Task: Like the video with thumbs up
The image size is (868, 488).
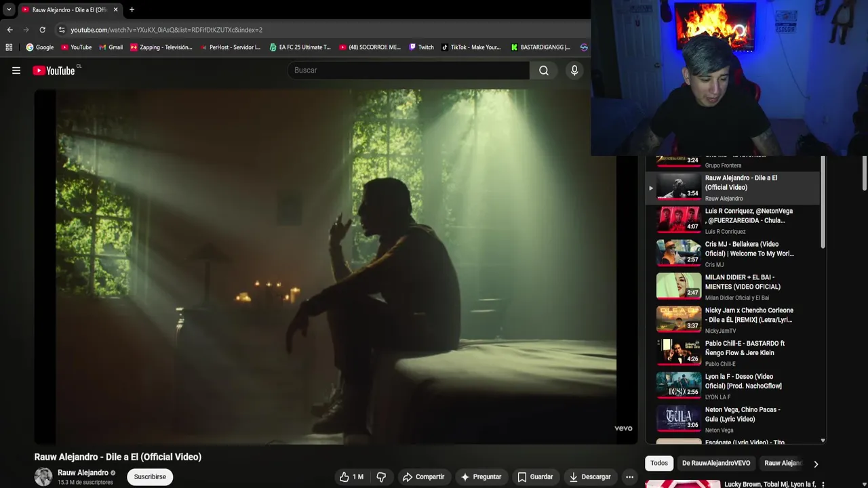Action: click(x=352, y=477)
